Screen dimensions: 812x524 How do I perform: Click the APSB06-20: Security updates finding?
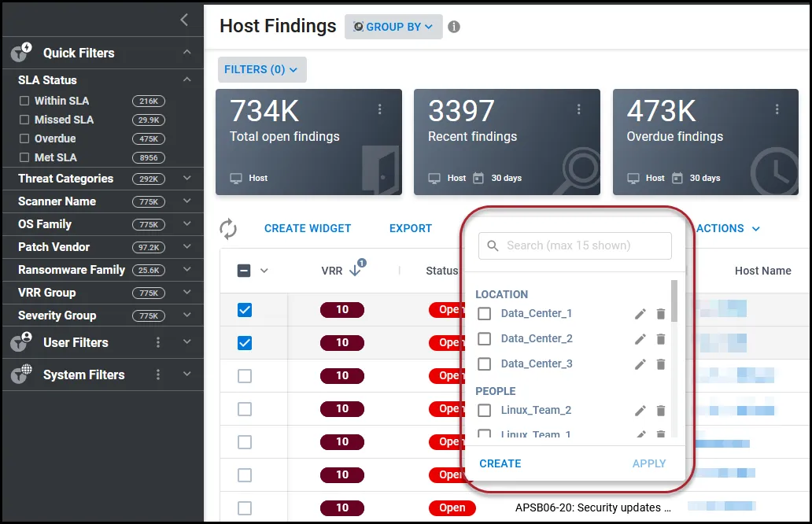(x=593, y=507)
